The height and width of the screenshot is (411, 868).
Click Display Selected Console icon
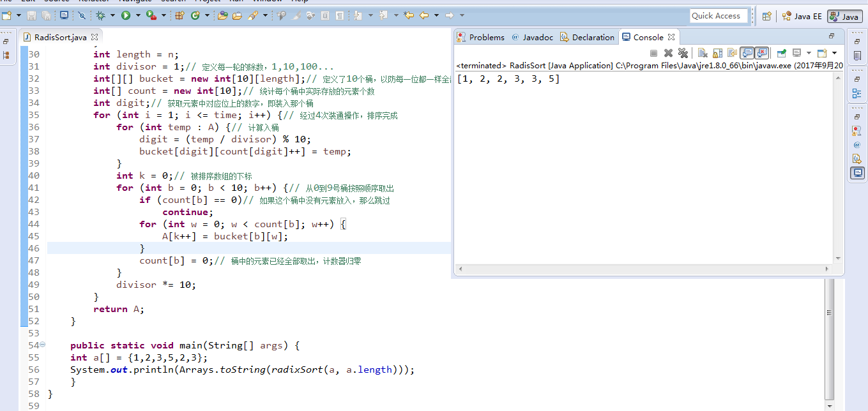click(797, 53)
